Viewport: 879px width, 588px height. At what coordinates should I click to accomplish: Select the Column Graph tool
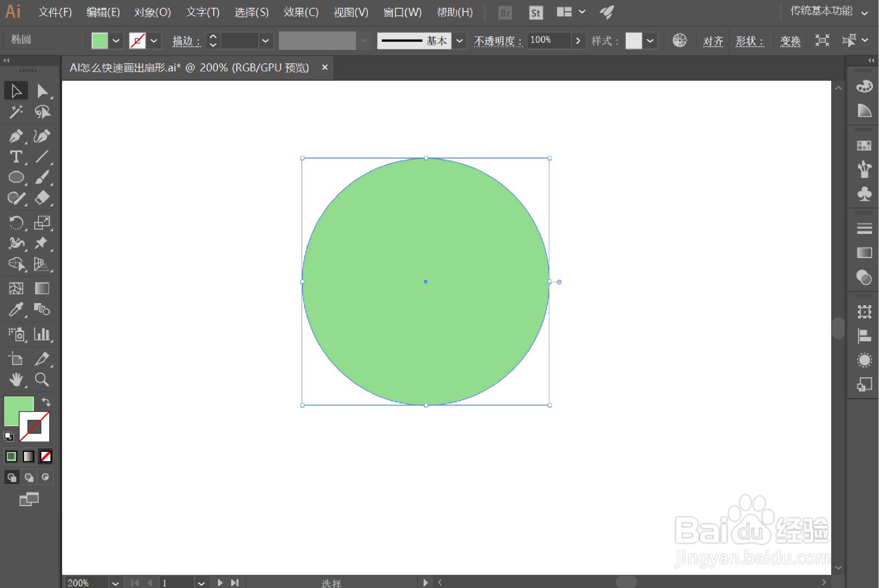coord(42,334)
